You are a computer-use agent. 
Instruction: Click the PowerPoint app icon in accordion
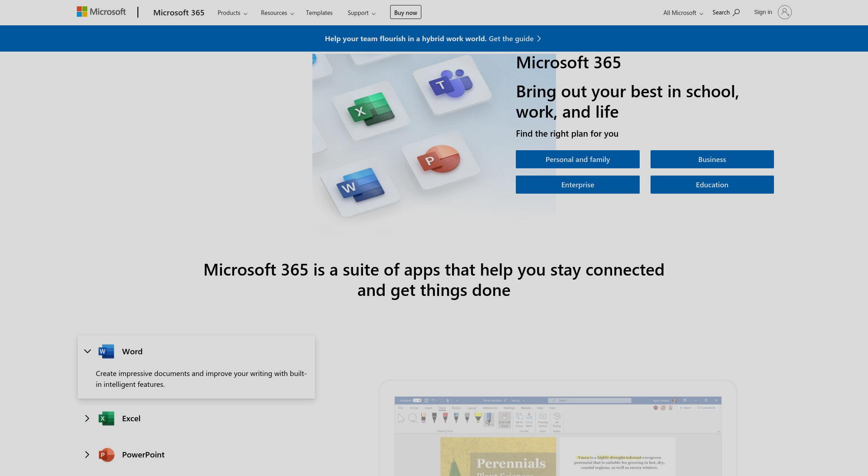tap(106, 454)
